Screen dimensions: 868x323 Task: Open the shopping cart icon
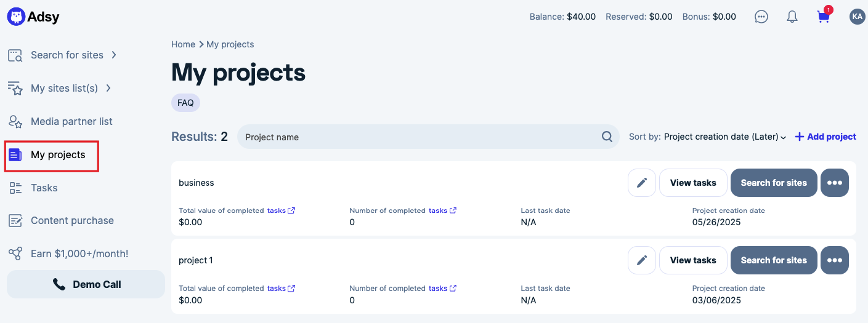point(823,17)
